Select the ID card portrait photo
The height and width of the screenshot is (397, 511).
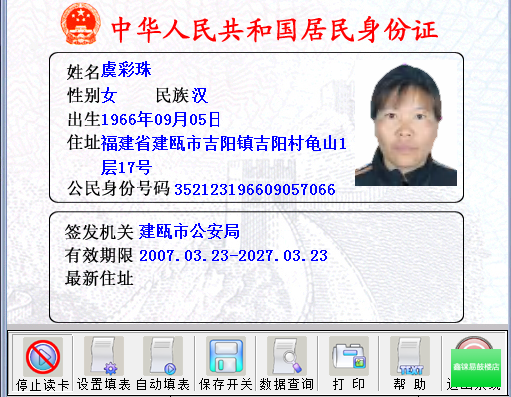click(406, 125)
